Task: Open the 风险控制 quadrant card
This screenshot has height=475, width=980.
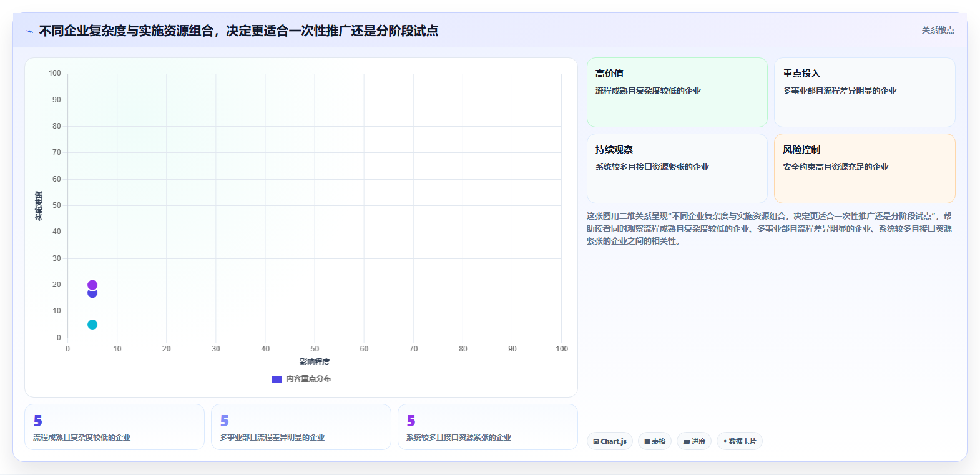Action: (x=865, y=169)
